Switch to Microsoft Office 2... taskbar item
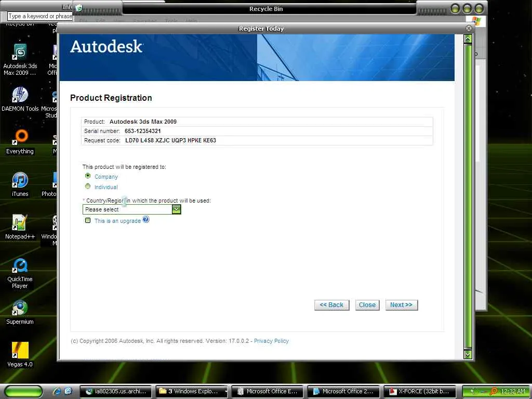Screen dimensions: 532x399 (344, 391)
